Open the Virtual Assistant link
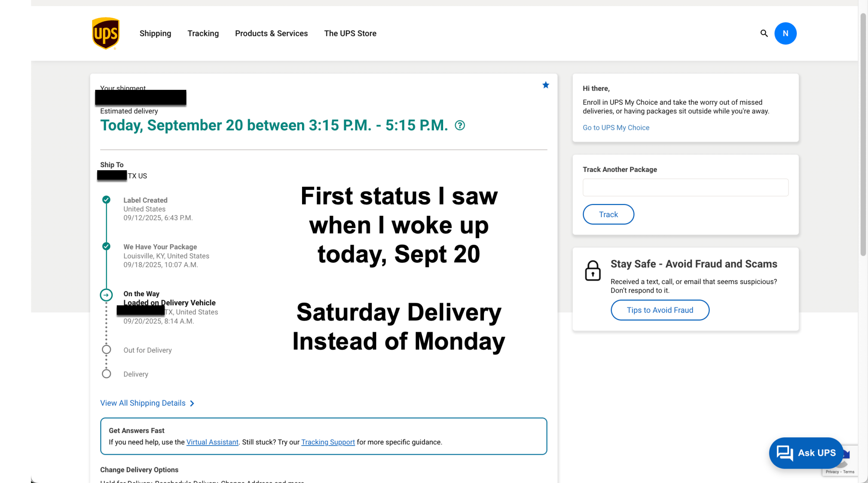The height and width of the screenshot is (483, 868). [x=212, y=442]
